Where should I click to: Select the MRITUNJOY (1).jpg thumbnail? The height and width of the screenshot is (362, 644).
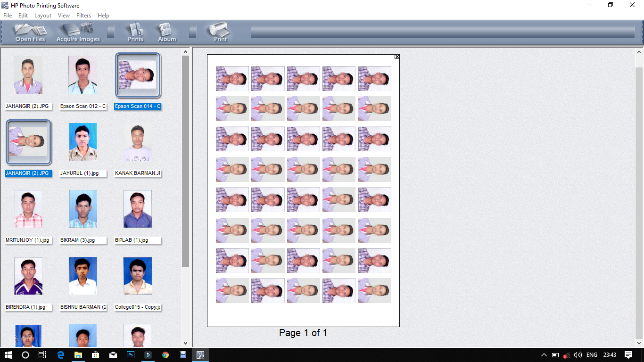click(28, 209)
